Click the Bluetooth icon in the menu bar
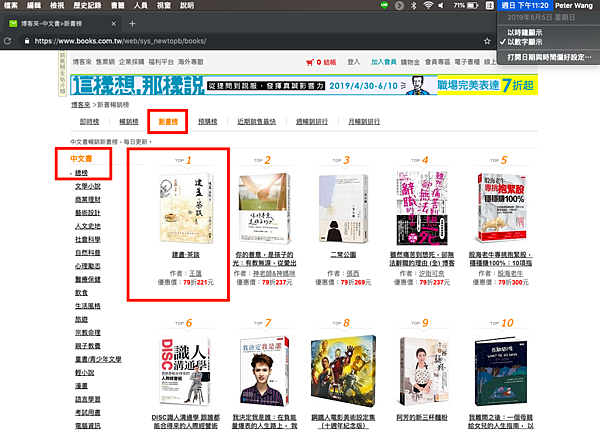 point(413,5)
